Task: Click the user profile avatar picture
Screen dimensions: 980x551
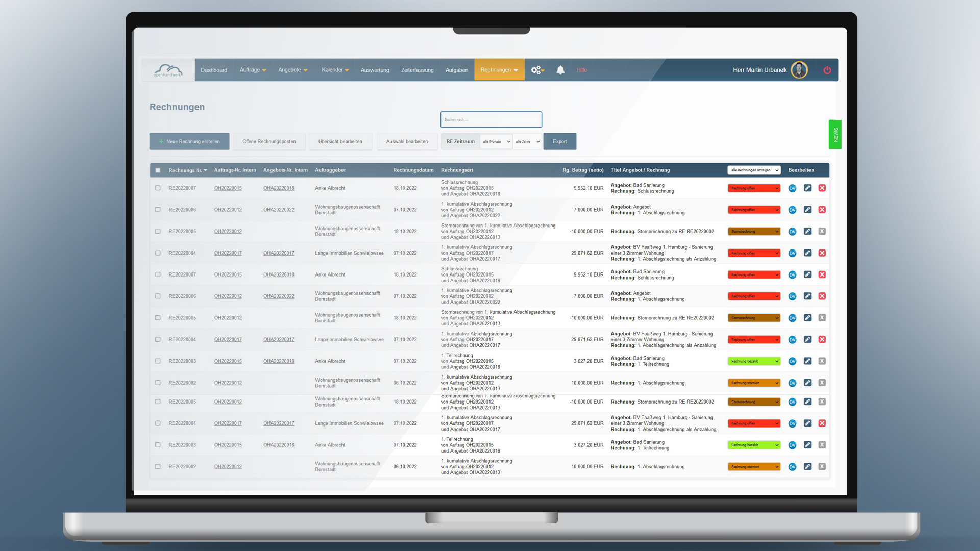Action: coord(799,70)
